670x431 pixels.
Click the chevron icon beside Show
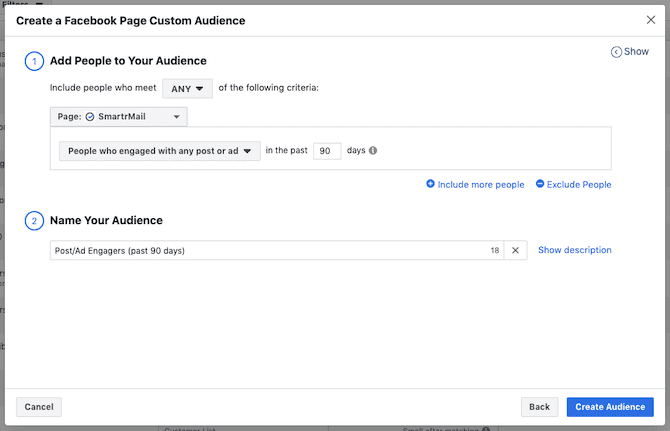(x=616, y=52)
